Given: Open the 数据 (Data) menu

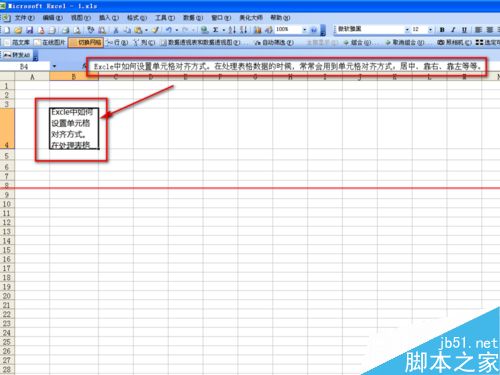Looking at the screenshot, I should pyautogui.click(x=193, y=18).
